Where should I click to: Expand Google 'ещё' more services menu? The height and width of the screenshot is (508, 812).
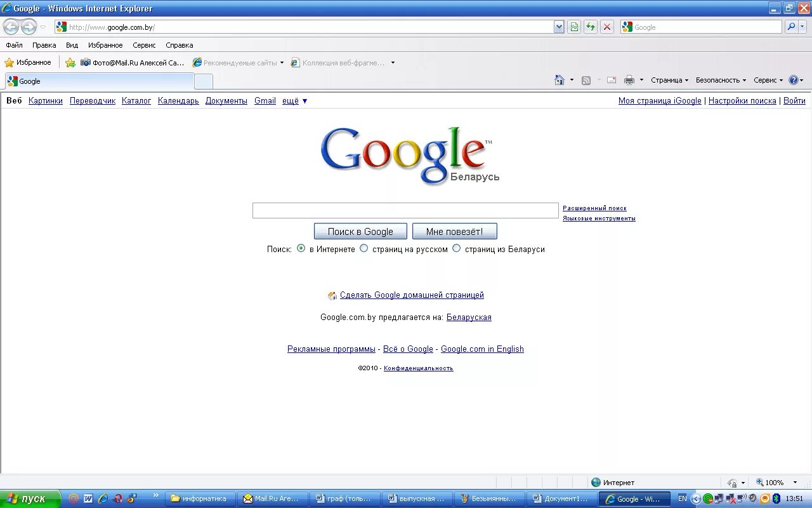(x=295, y=100)
